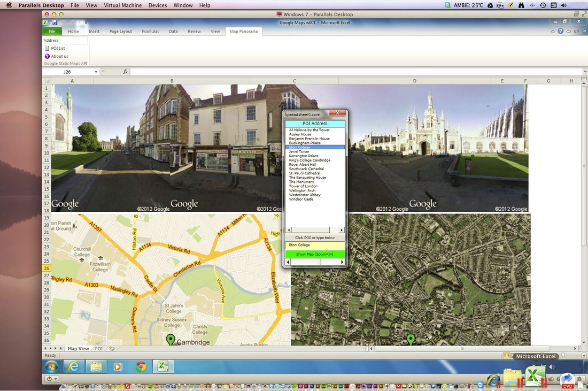Click the green Show Map (Zoom=14) button
Image resolution: width=588 pixels, height=391 pixels.
315,254
